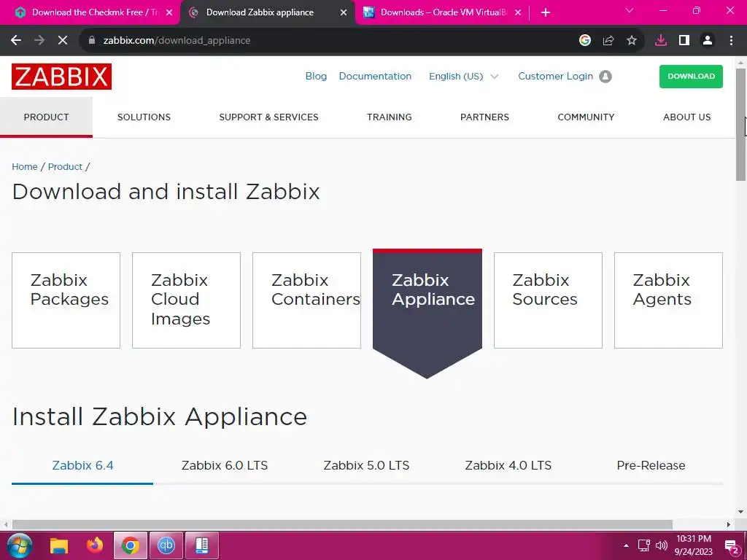Select Pre-Release version tab

pos(651,465)
